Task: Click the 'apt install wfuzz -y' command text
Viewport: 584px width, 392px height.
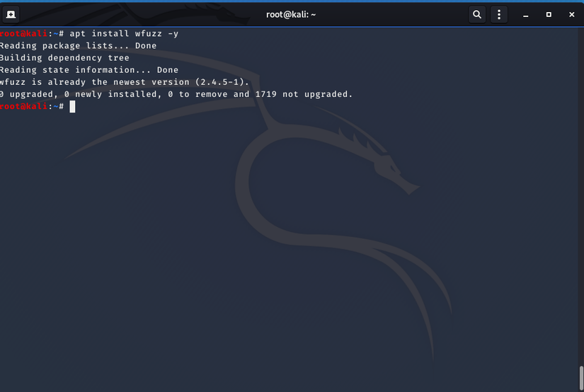Action: click(x=124, y=33)
